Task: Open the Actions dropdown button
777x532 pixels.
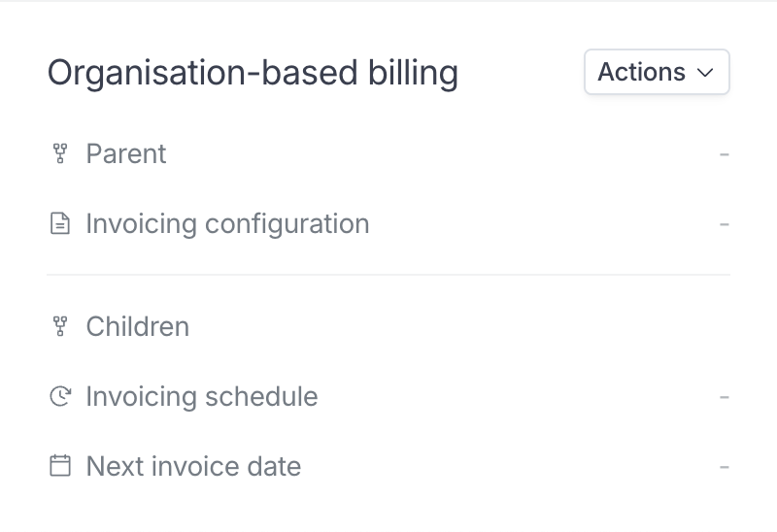Action: 657,72
